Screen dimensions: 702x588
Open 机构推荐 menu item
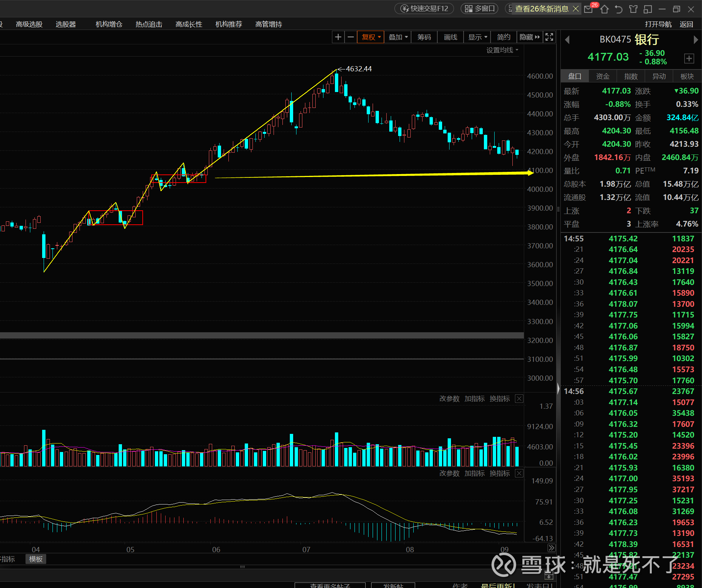point(229,24)
